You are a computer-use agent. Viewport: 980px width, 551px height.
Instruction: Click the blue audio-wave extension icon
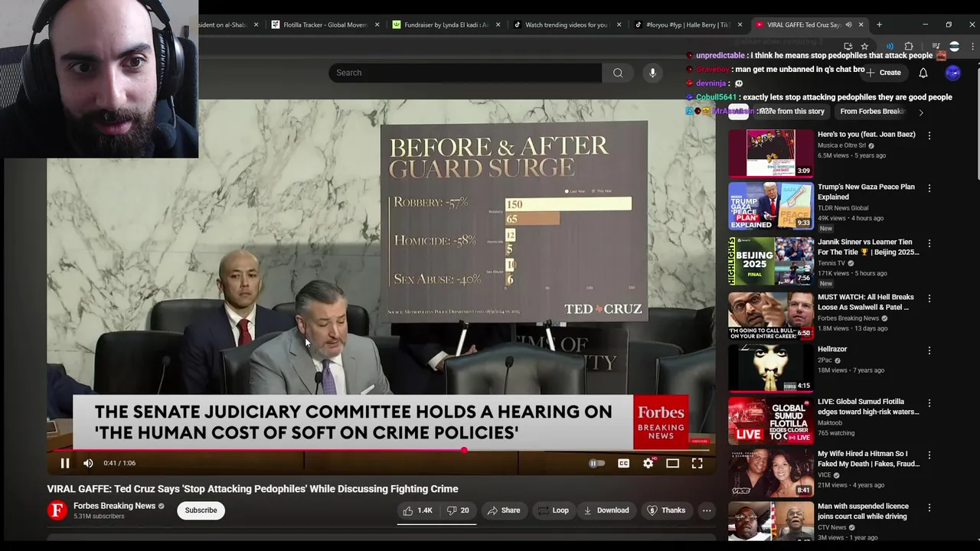(x=890, y=46)
